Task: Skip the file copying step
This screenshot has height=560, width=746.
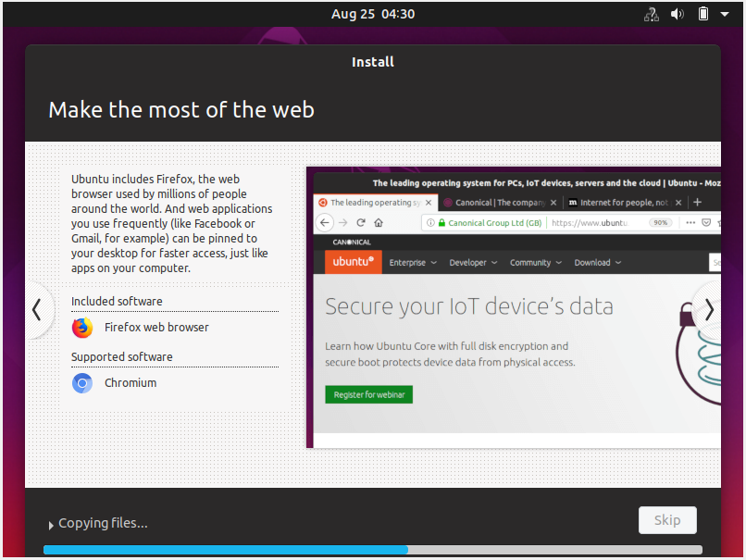Action: pyautogui.click(x=667, y=520)
